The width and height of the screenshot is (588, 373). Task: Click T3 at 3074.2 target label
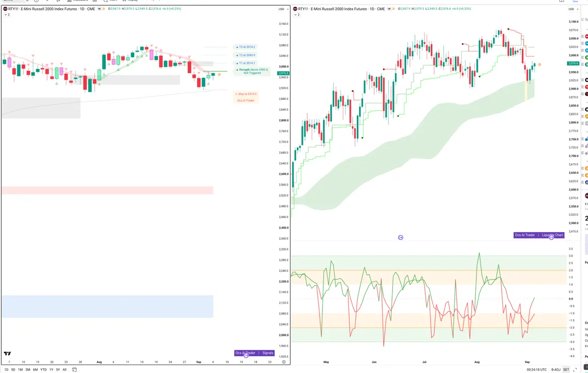coord(245,47)
